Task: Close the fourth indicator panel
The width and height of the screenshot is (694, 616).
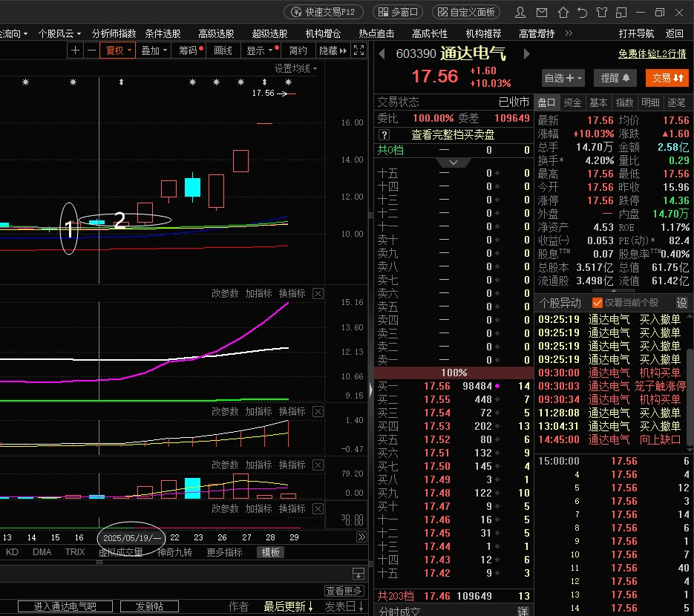Action: click(x=318, y=508)
